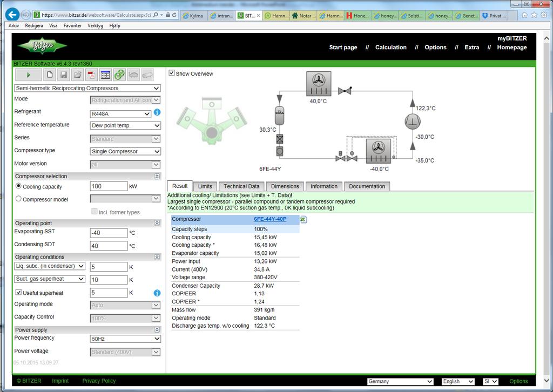553x392 pixels.
Task: Go to Start page link
Action: [343, 47]
